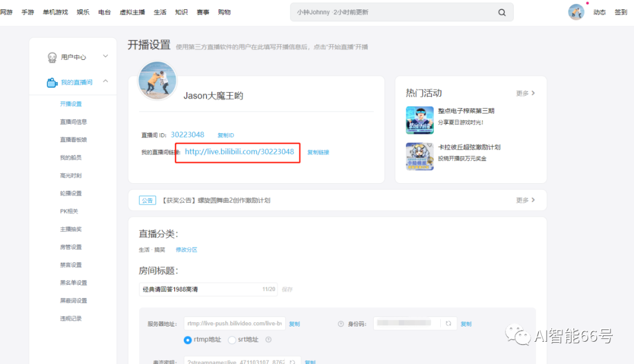The height and width of the screenshot is (364, 634).
Task: Click the 卡拉彼丘超弦激励计划 title text
Action: [x=469, y=147]
